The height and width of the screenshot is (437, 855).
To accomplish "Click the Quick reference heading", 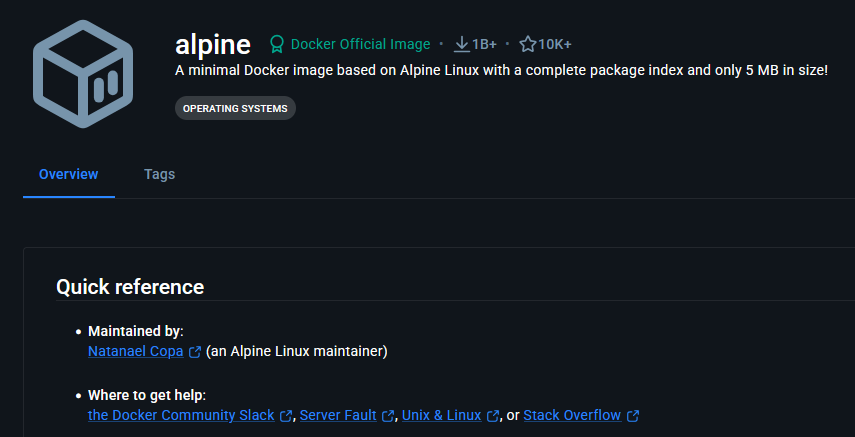I will click(x=130, y=287).
